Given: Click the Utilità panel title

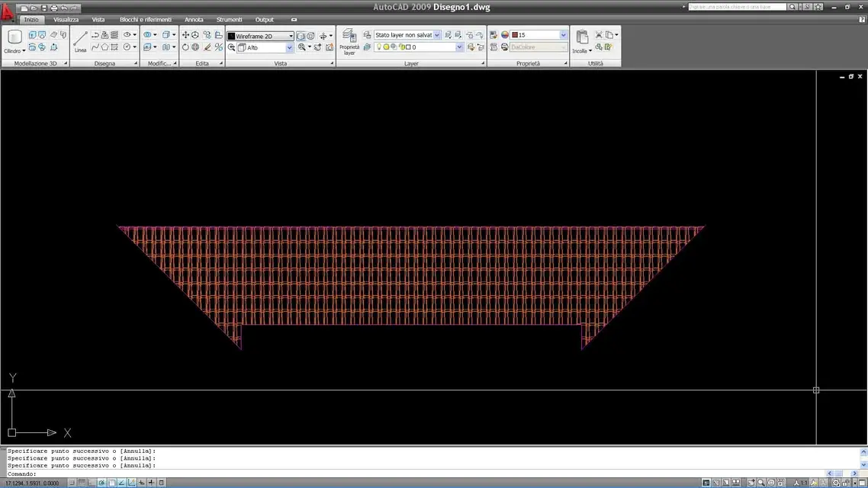Looking at the screenshot, I should pos(596,63).
